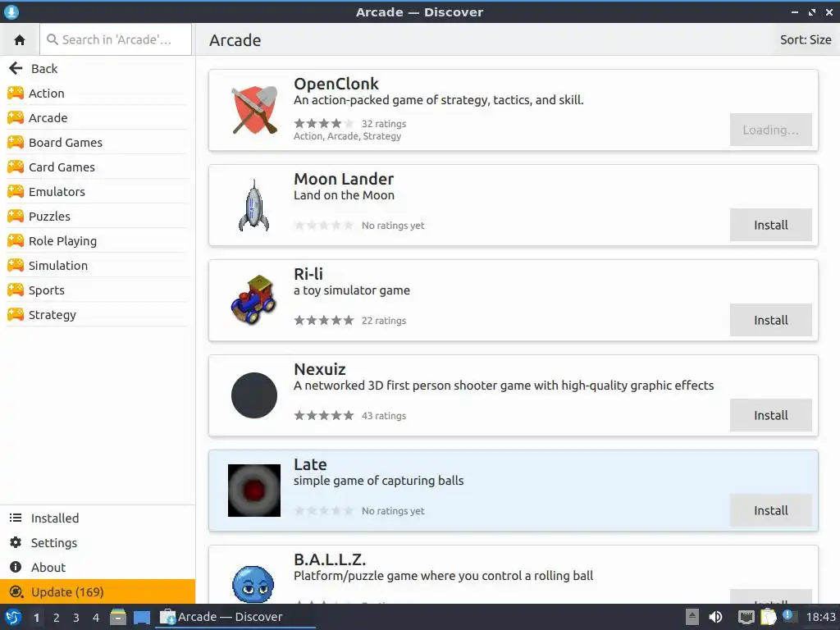840x630 pixels.
Task: Open the Action category
Action: tap(98, 94)
